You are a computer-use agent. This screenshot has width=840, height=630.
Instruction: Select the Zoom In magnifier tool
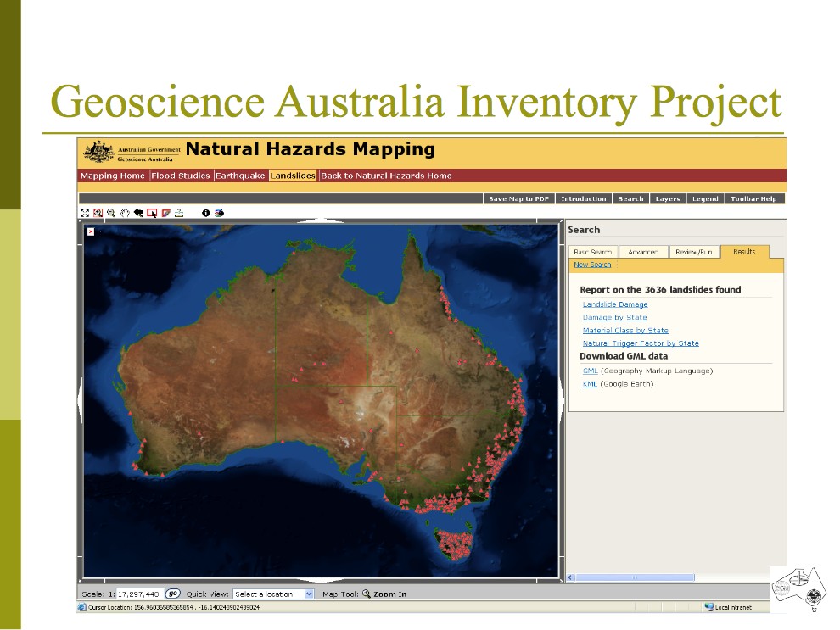pos(98,213)
